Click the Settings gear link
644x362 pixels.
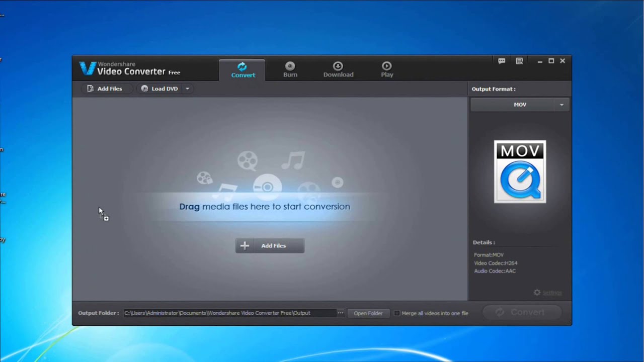(547, 293)
